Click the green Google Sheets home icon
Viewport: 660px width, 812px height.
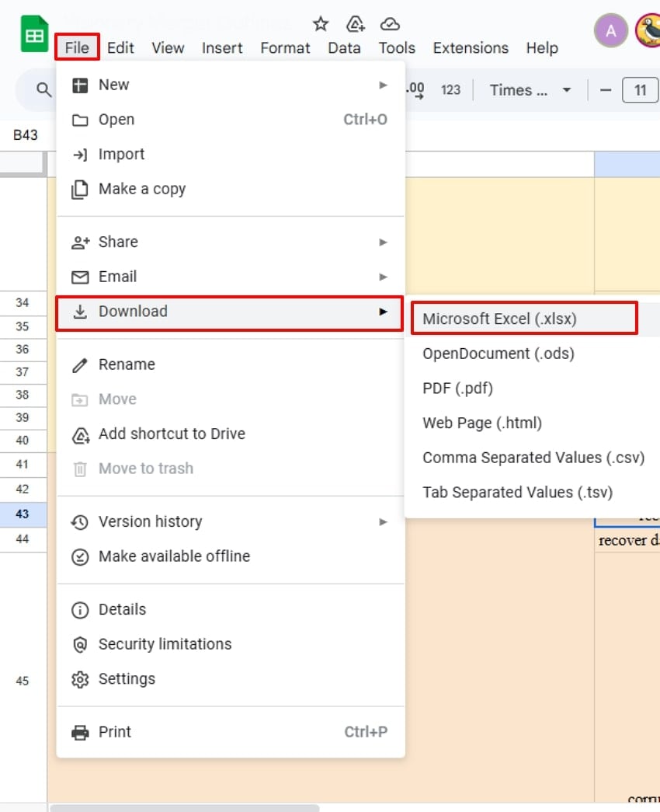click(x=33, y=37)
